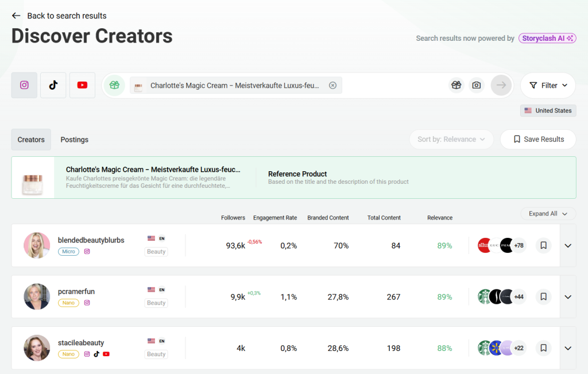Screen dimensions: 588x374
Task: Expand the pcramerfun creator row chevron
Action: click(x=567, y=296)
